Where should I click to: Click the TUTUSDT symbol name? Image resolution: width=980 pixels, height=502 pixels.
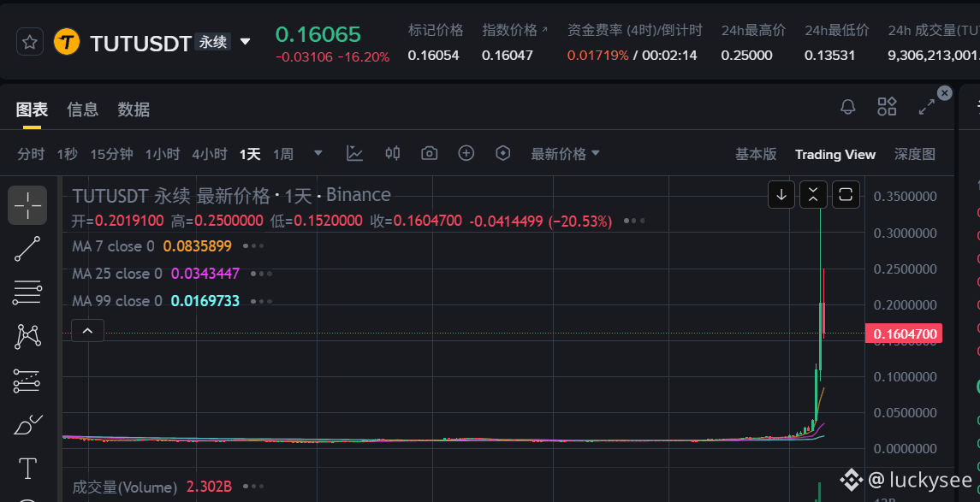[140, 43]
